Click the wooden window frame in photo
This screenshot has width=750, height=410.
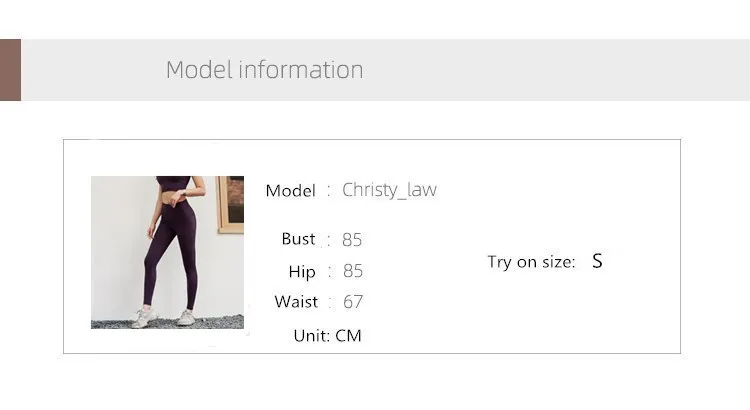coord(230,204)
